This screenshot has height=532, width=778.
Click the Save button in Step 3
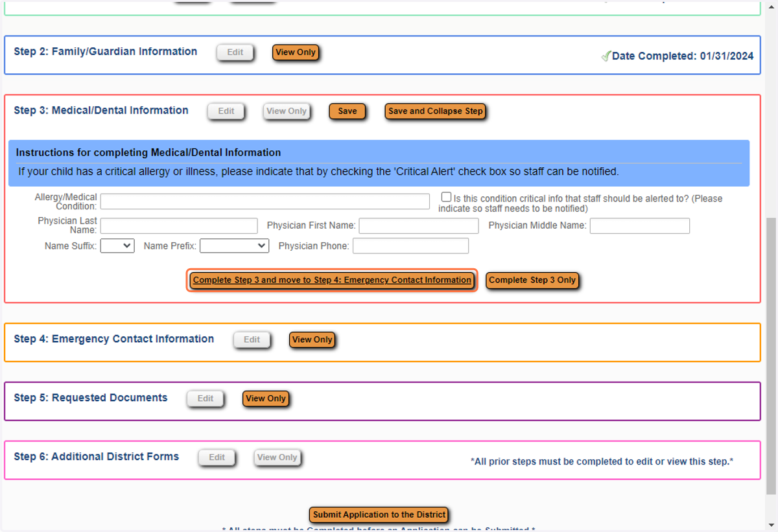(x=348, y=111)
